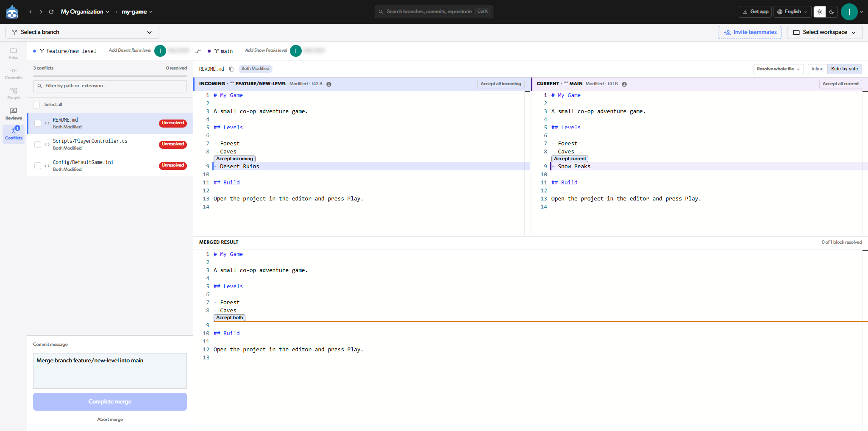Select README.md conflict file

[110, 123]
